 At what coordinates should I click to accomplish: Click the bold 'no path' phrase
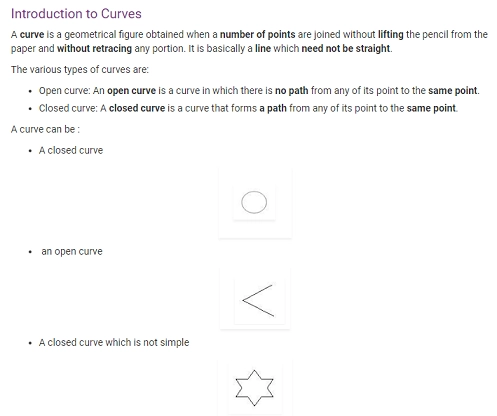pos(292,91)
